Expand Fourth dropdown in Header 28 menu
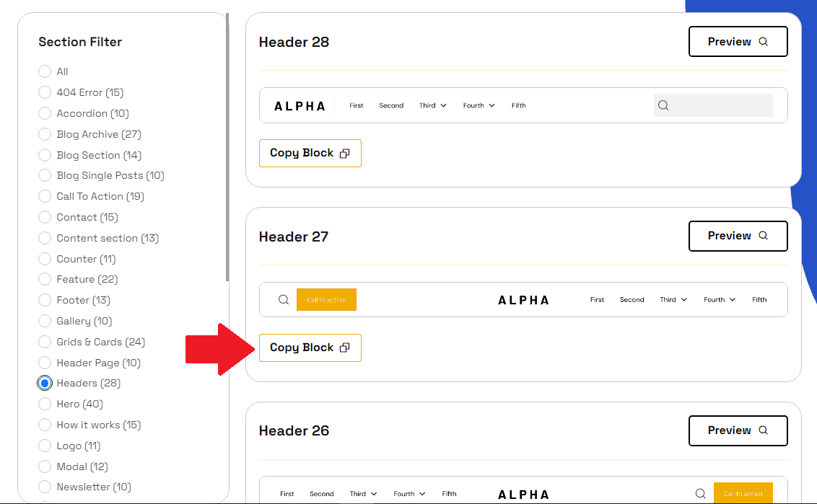This screenshot has width=817, height=504. 479,105
